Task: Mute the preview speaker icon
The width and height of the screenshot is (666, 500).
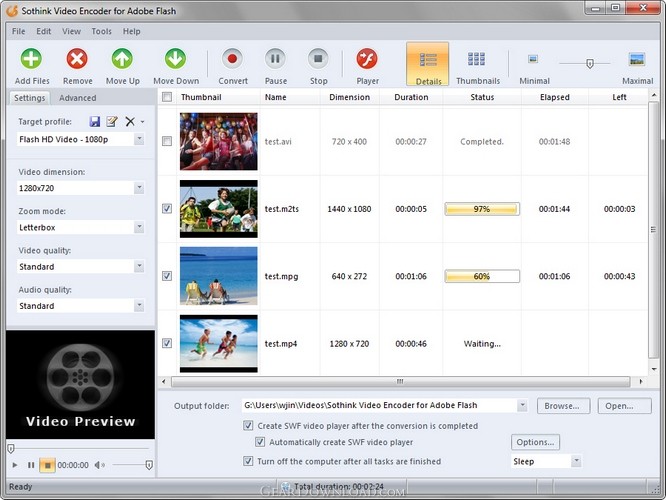Action: 100,465
